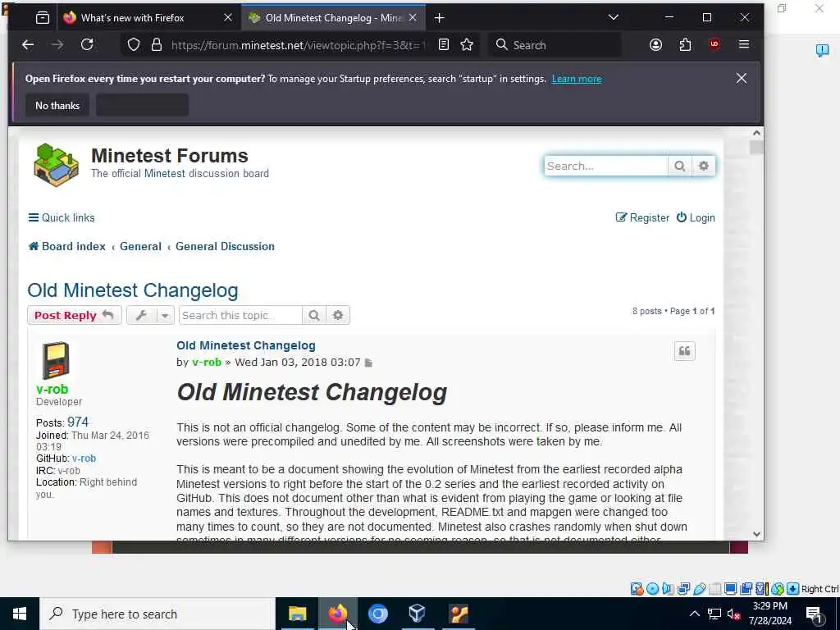The image size is (840, 630).
Task: Expand the topic tools wrench dropdown
Action: click(x=150, y=315)
